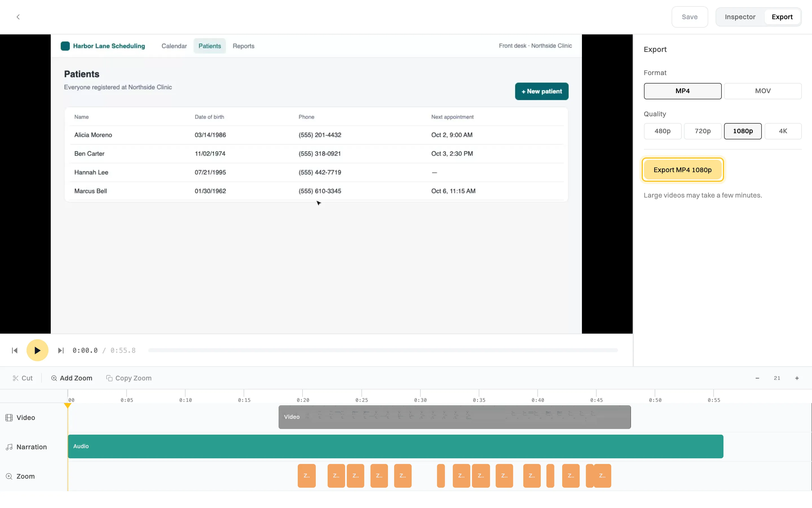
Task: Click the Date of birth column header
Action: point(209,117)
